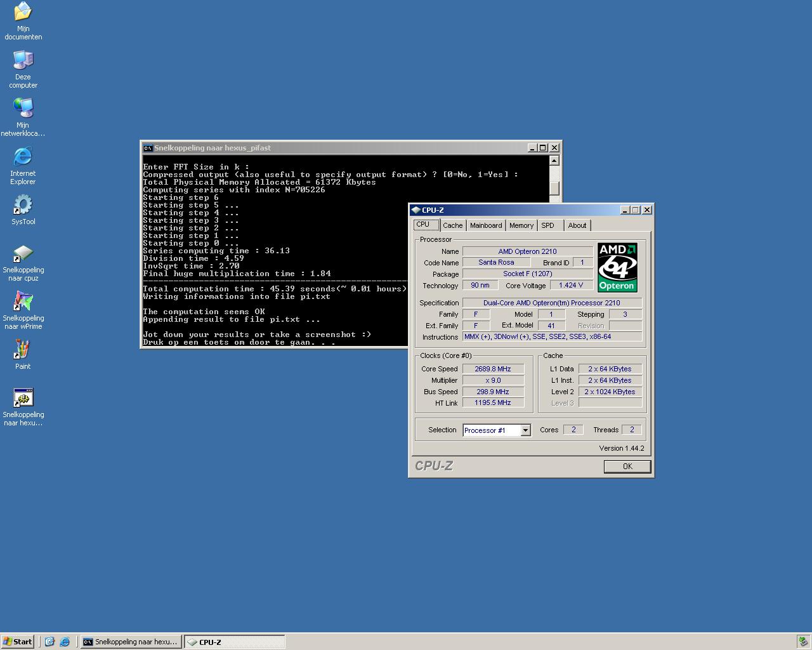Click Stepping value 3
The image size is (812, 650).
[x=625, y=314]
